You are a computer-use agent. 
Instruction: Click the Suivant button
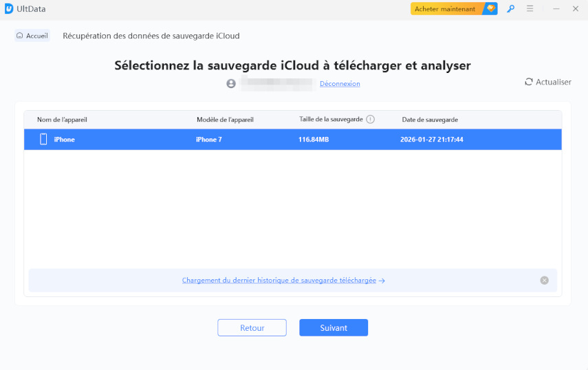tap(334, 327)
